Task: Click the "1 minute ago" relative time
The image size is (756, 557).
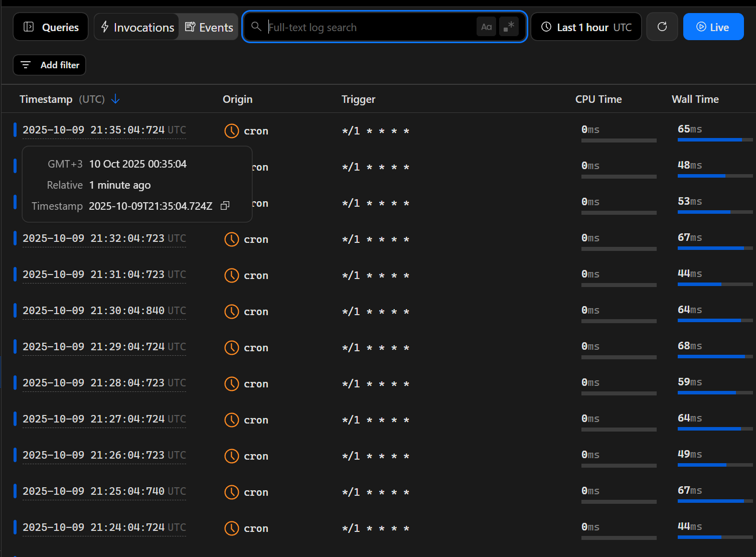Action: (120, 185)
